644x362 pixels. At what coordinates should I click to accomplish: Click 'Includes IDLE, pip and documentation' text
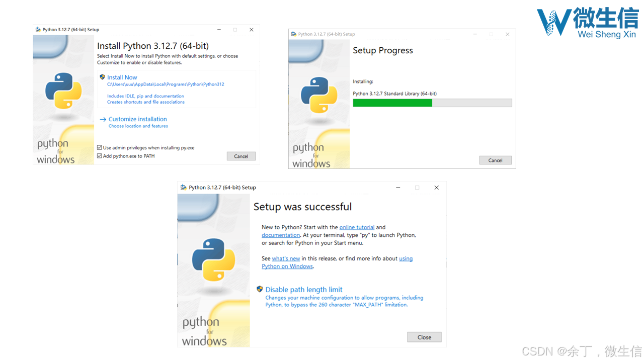click(x=145, y=96)
